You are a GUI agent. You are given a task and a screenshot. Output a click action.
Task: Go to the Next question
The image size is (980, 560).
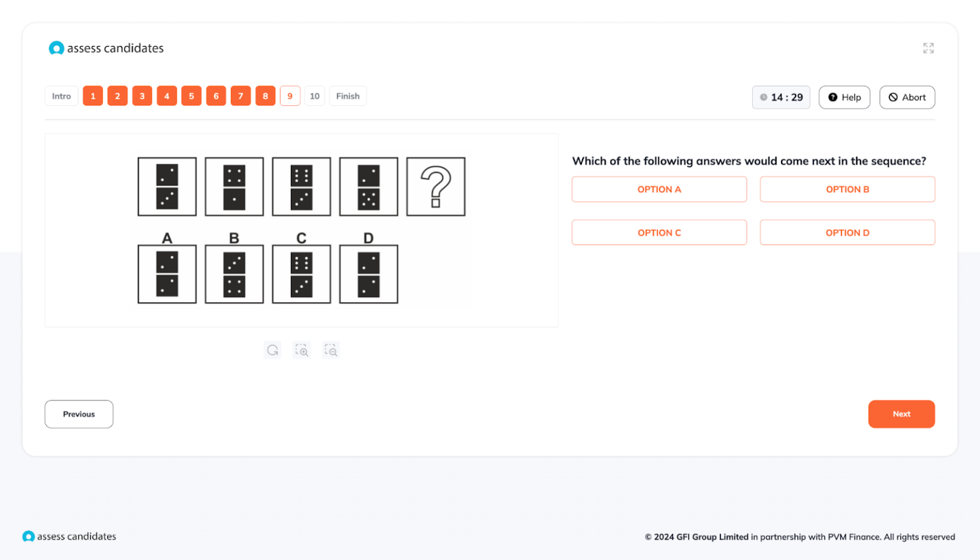click(901, 414)
